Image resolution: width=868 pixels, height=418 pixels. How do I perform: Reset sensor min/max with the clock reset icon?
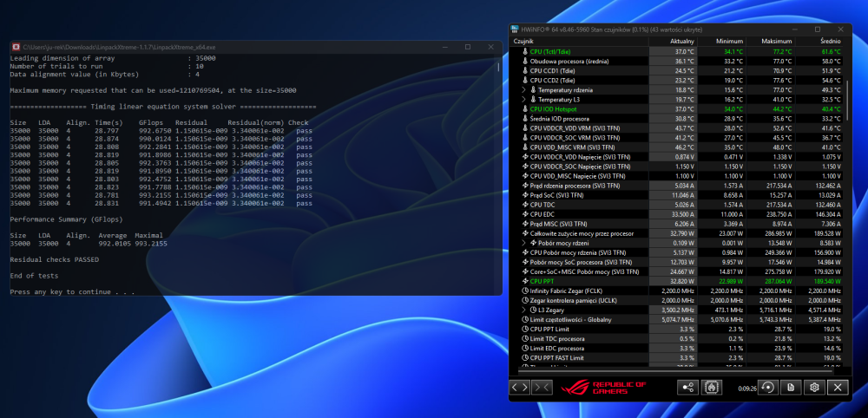(x=768, y=388)
